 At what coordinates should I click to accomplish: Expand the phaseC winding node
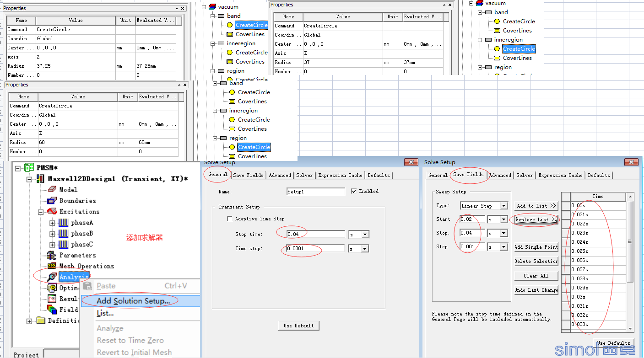52,245
